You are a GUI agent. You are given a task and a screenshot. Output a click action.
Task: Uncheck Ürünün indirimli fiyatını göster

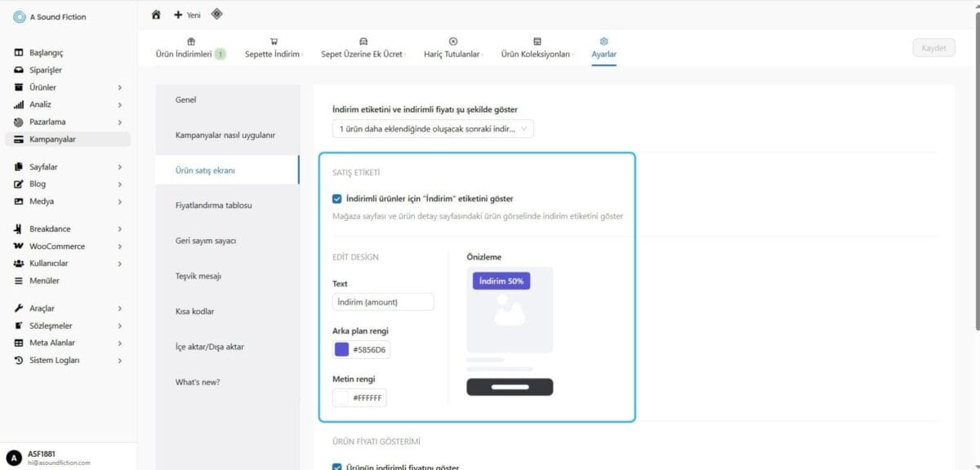click(336, 467)
